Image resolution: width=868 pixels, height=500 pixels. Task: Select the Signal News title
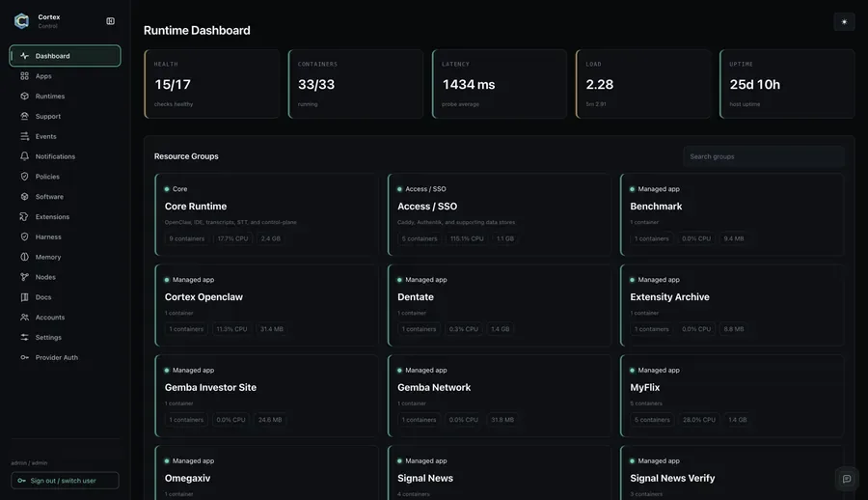point(425,479)
